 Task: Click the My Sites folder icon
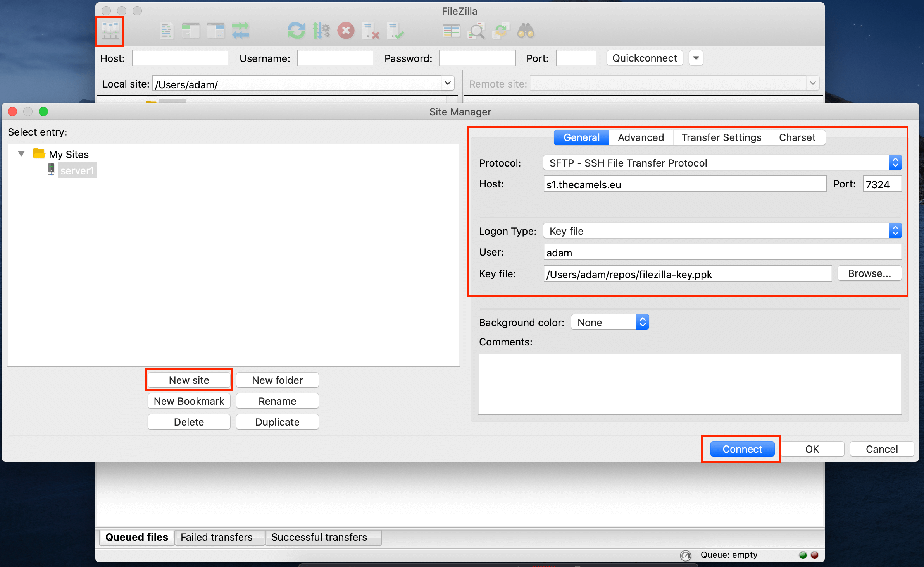click(x=39, y=153)
